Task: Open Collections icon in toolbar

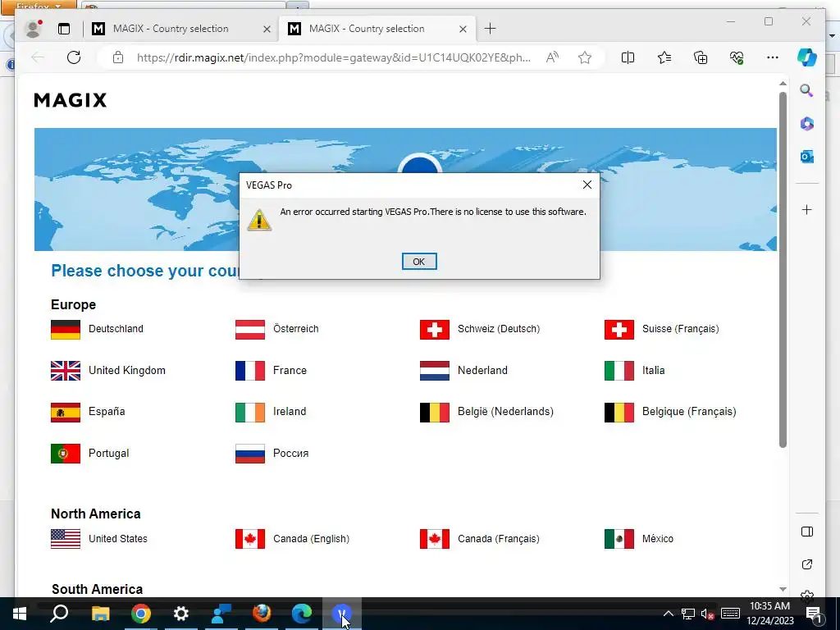Action: [701, 57]
